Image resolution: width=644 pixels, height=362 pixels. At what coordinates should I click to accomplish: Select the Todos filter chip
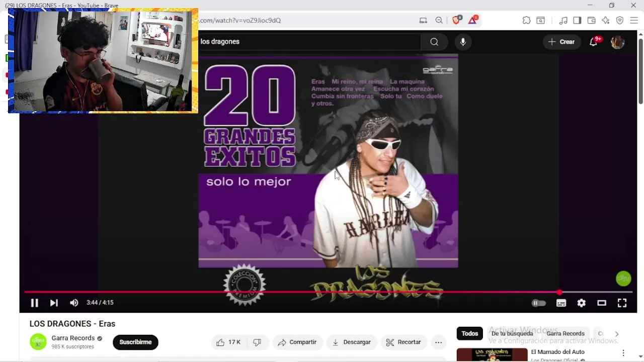point(470,333)
